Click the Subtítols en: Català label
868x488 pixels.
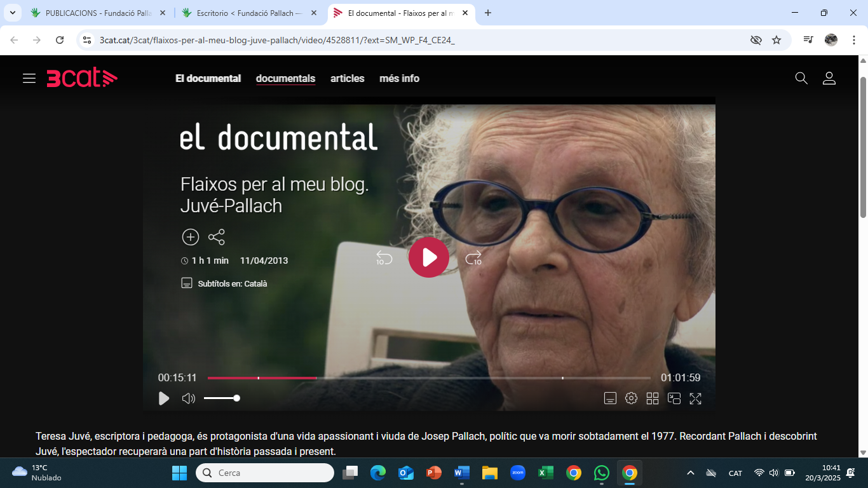pos(233,284)
